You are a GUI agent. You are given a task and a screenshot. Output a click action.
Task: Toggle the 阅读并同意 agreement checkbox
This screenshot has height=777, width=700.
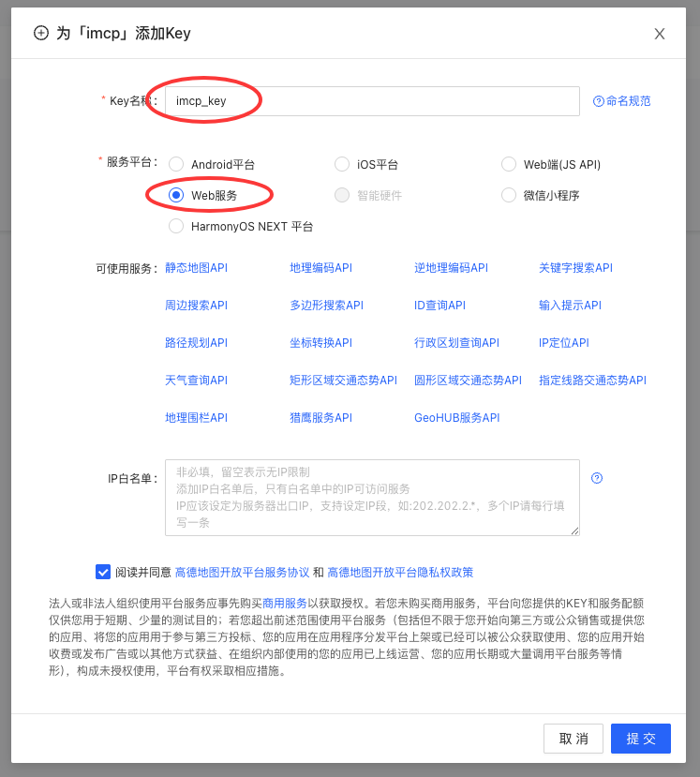[x=103, y=572]
